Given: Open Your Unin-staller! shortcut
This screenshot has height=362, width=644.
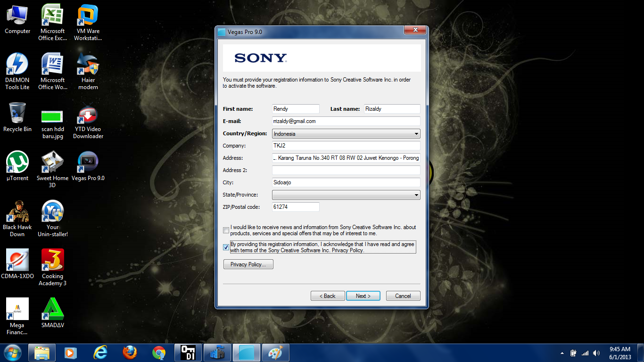Looking at the screenshot, I should point(52,219).
